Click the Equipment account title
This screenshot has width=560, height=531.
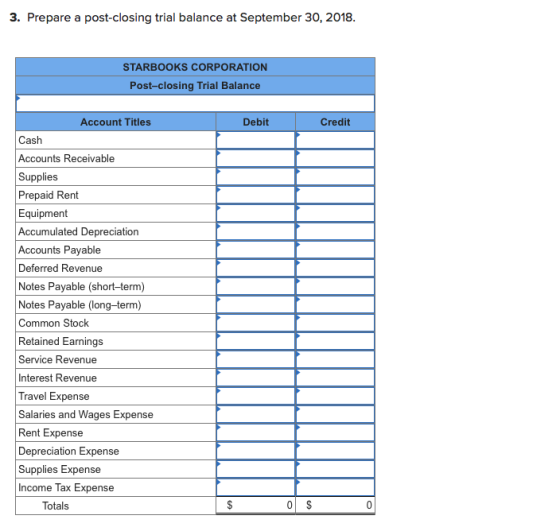pos(43,214)
